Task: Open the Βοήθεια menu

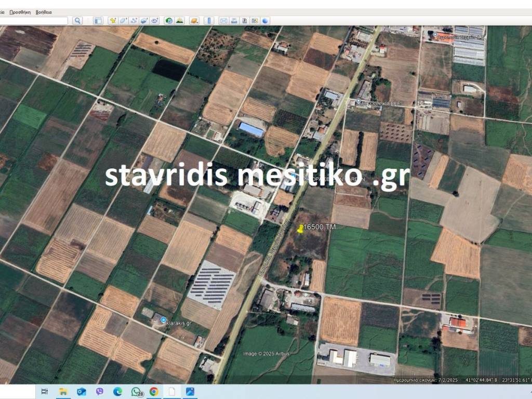Action: coord(44,12)
